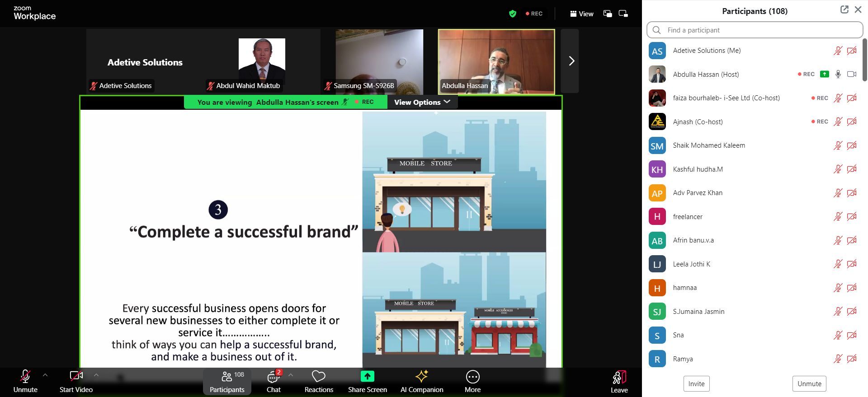Viewport: 868px width, 397px height.
Task: Click the Invite button
Action: click(696, 384)
